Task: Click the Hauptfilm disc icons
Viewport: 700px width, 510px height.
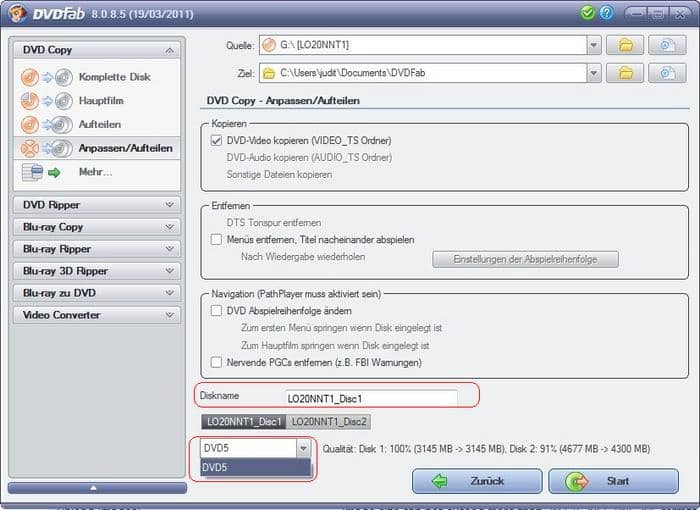Action: click(x=46, y=101)
